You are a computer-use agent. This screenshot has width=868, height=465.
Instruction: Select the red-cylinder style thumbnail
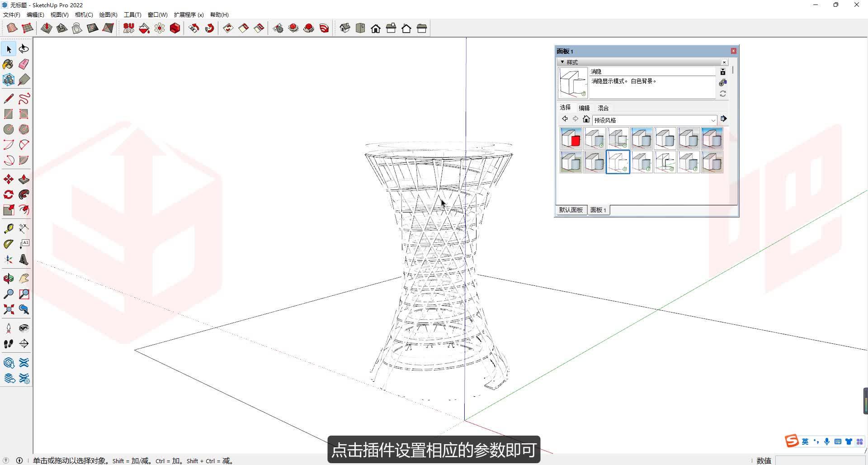571,138
